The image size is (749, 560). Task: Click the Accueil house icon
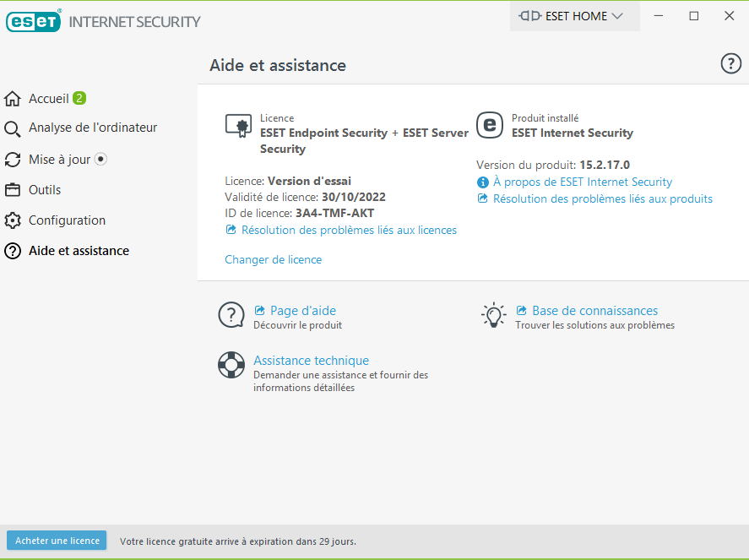click(13, 99)
